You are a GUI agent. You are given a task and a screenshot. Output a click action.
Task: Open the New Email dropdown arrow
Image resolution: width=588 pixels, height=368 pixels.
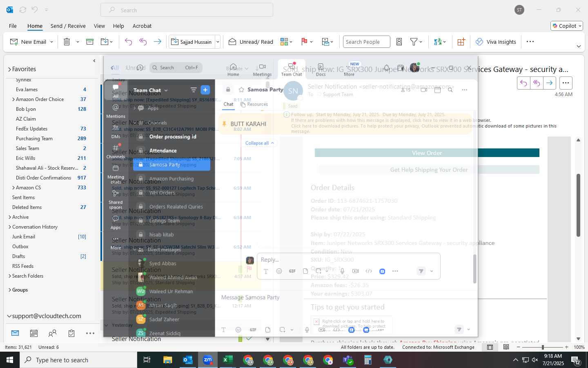51,42
